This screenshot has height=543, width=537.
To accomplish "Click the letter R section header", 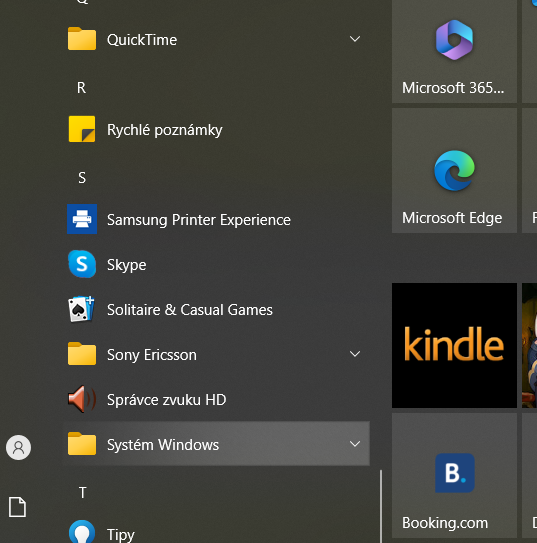I will (81, 88).
